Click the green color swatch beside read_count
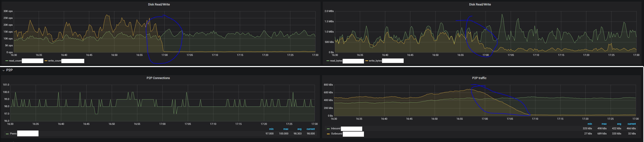This screenshot has height=142, width=644. click(7, 61)
